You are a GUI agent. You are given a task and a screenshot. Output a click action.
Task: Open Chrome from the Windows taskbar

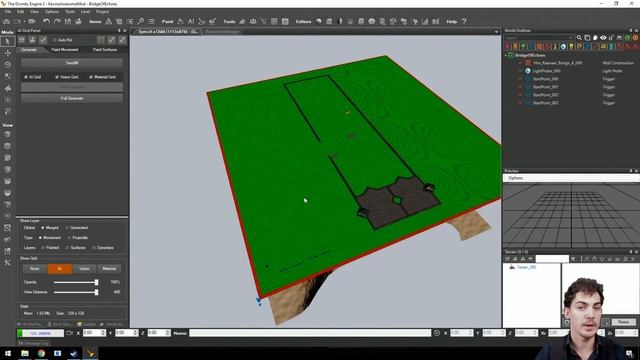point(41,353)
